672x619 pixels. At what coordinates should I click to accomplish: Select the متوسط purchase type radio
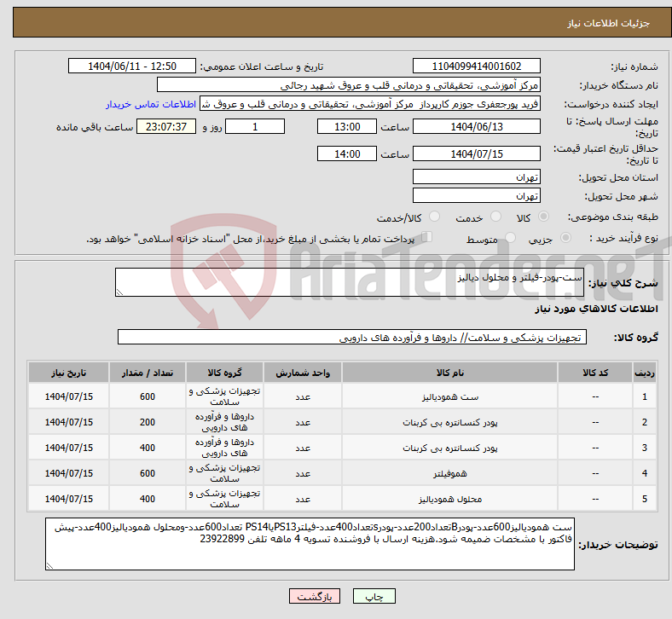click(x=510, y=238)
